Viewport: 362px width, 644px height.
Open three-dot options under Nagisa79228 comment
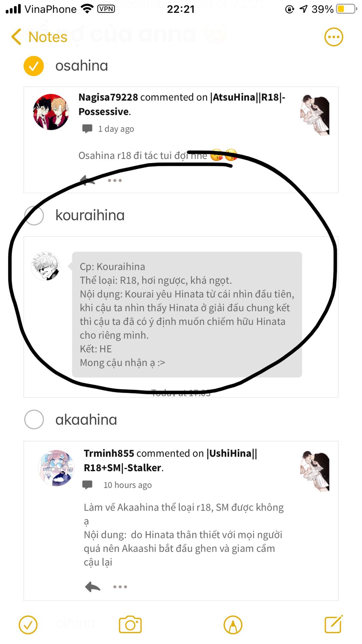[x=115, y=180]
